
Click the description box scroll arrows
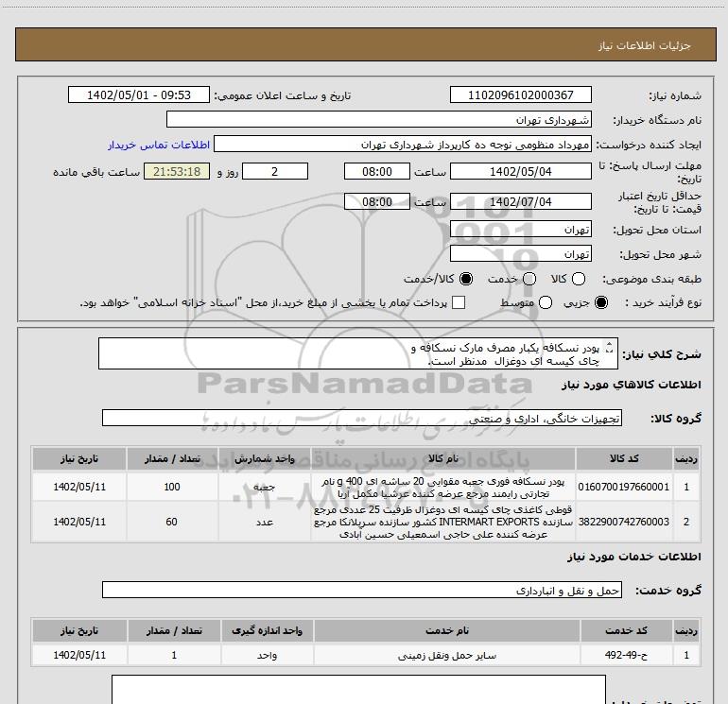click(610, 347)
